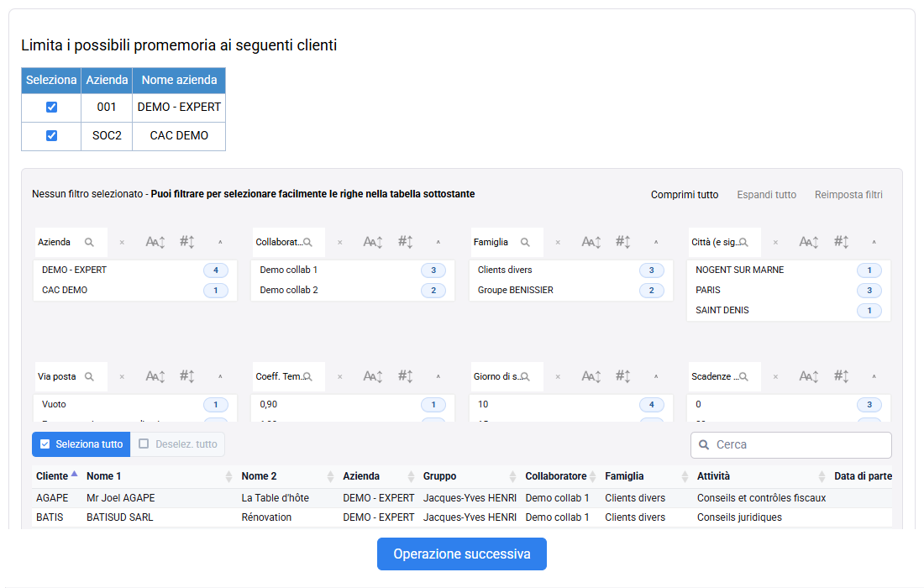Filter by Demo collab 2

click(x=353, y=290)
